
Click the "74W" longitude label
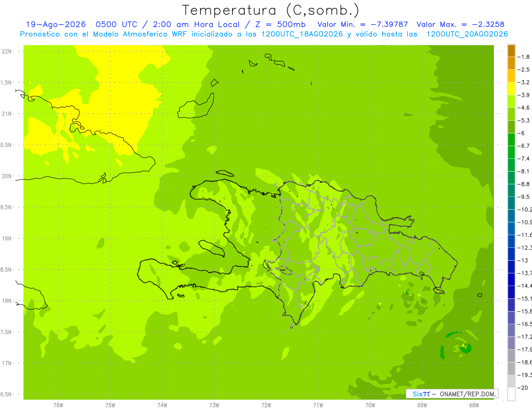[x=162, y=405]
